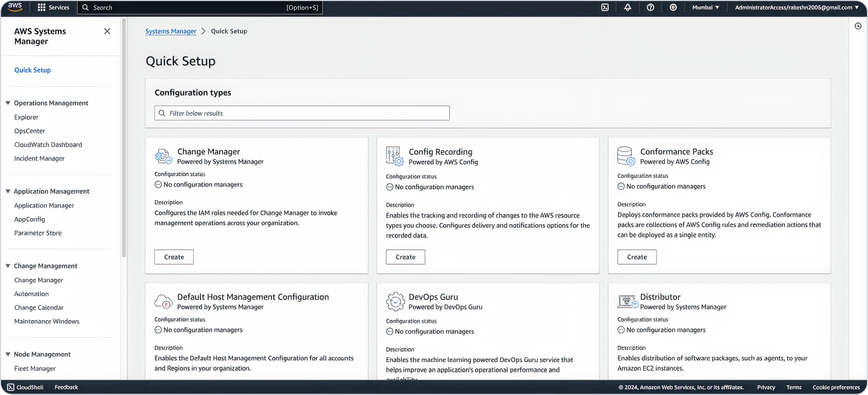The height and width of the screenshot is (395, 868).
Task: Click the AWS logo home icon
Action: click(x=15, y=7)
